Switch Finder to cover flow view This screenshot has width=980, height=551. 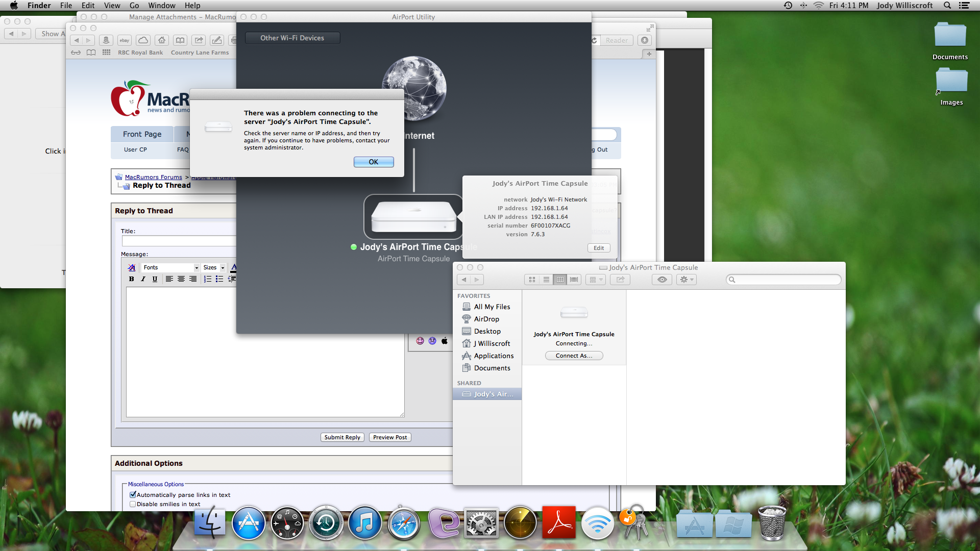point(574,280)
